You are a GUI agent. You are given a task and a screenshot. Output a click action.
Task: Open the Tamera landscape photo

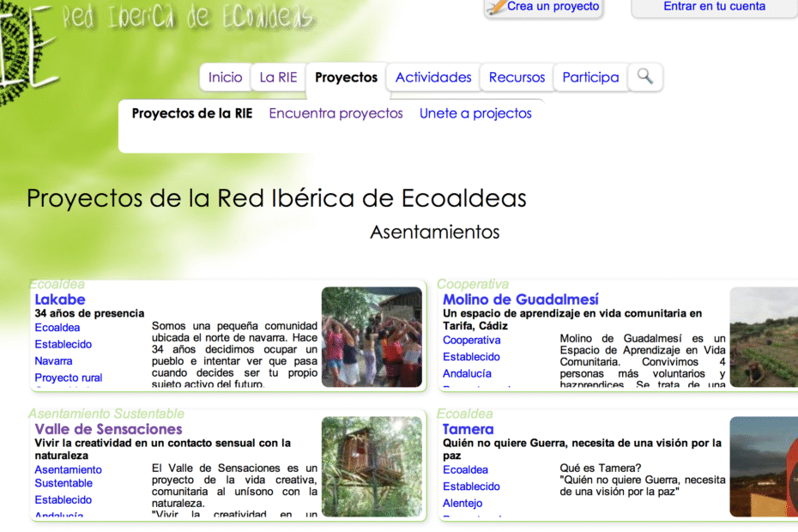pyautogui.click(x=764, y=467)
